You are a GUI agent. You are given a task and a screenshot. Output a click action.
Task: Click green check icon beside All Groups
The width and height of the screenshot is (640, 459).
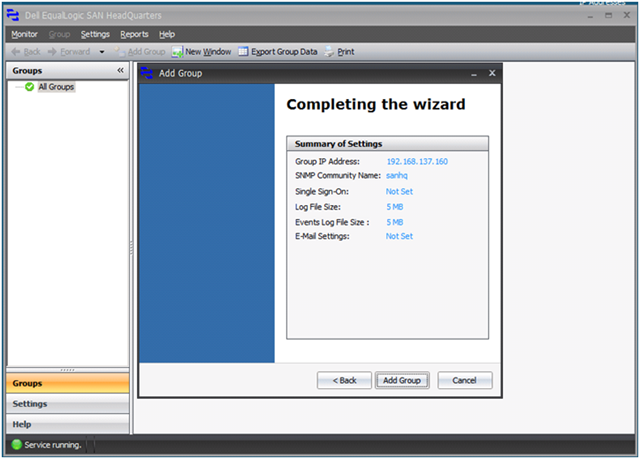[29, 87]
